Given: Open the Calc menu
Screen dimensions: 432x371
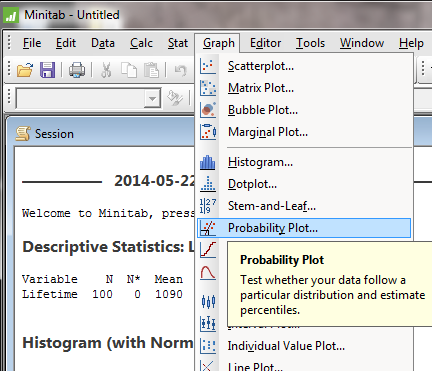Looking at the screenshot, I should (141, 43).
